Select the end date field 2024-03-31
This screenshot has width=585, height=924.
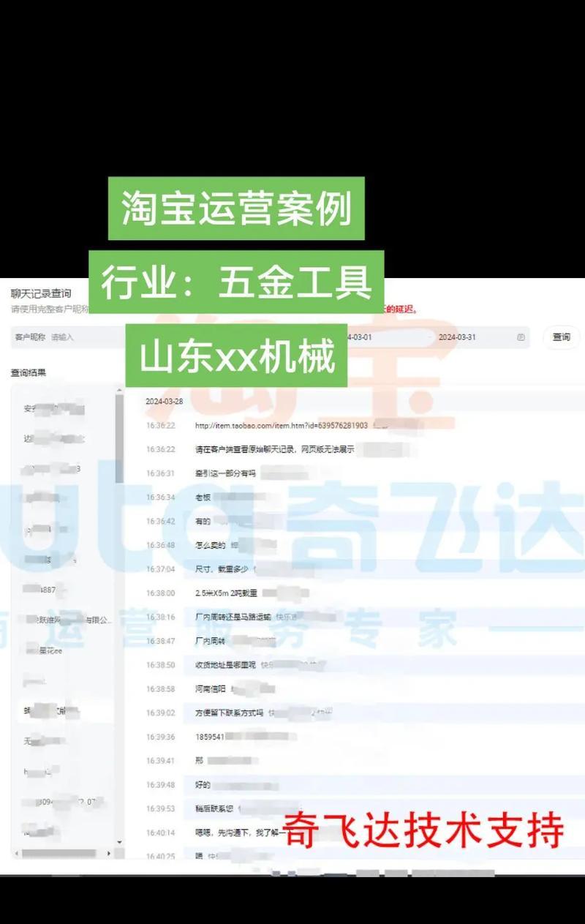pos(457,337)
